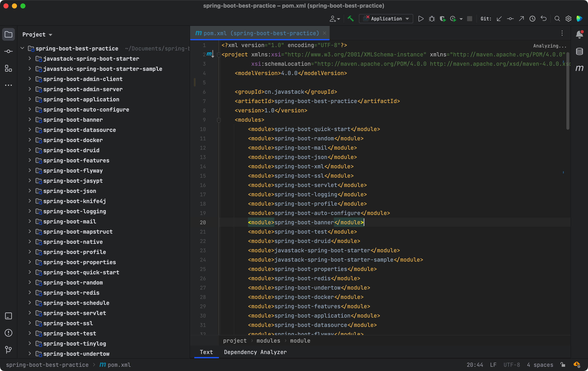The height and width of the screenshot is (371, 588).
Task: Open the Database tool window
Action: [x=580, y=52]
